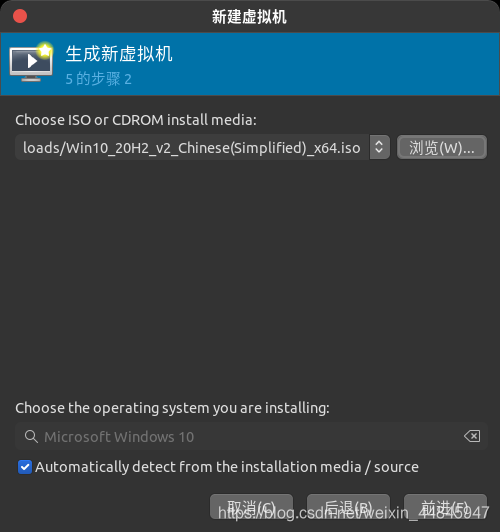Click 'Choose ISO or CDROM install media' label

(x=136, y=120)
